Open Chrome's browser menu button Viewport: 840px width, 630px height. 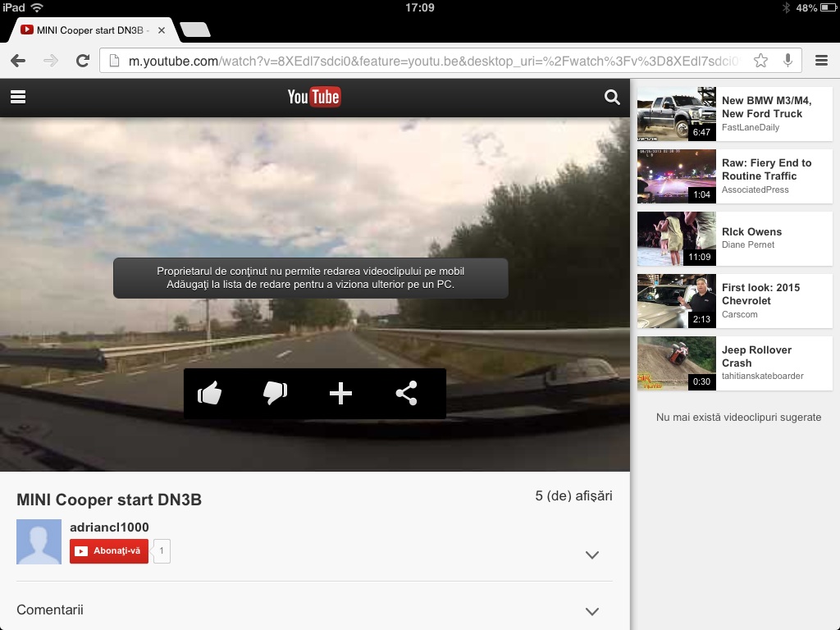click(821, 61)
